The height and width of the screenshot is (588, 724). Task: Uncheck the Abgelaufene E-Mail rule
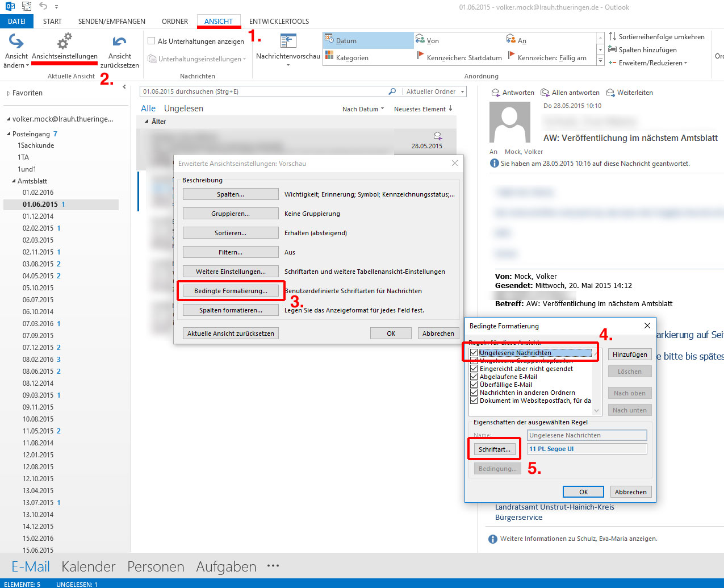pyautogui.click(x=474, y=377)
